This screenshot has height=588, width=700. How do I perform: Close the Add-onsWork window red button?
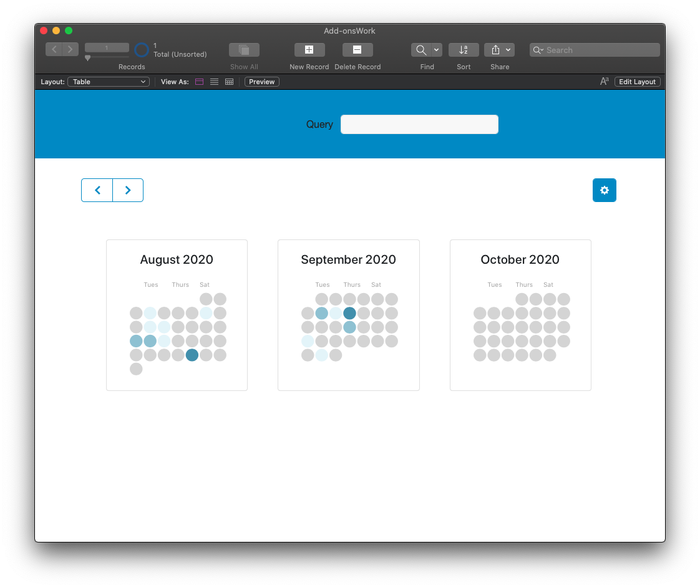44,31
